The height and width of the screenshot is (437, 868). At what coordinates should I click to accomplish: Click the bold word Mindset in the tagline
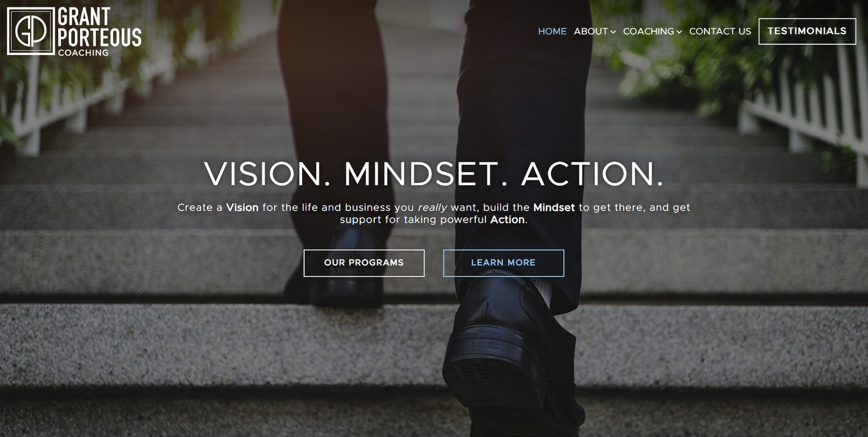pos(554,208)
